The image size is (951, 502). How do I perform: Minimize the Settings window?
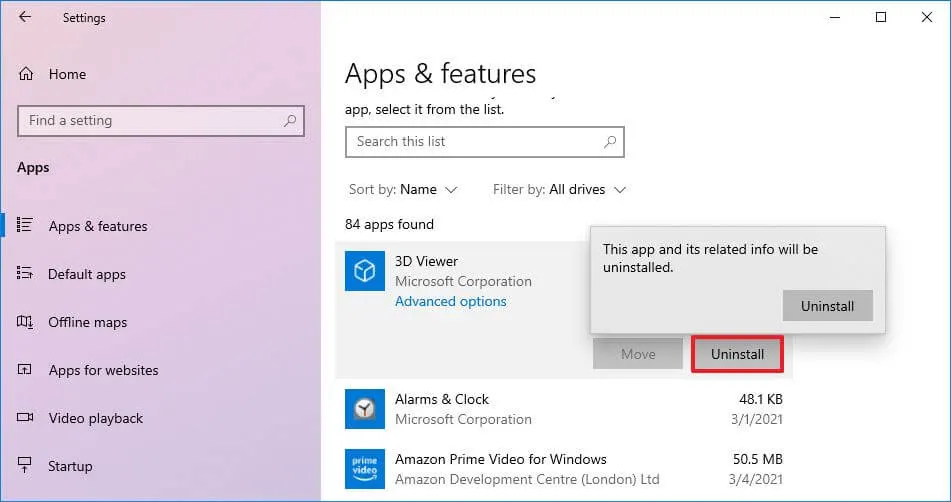pos(835,18)
